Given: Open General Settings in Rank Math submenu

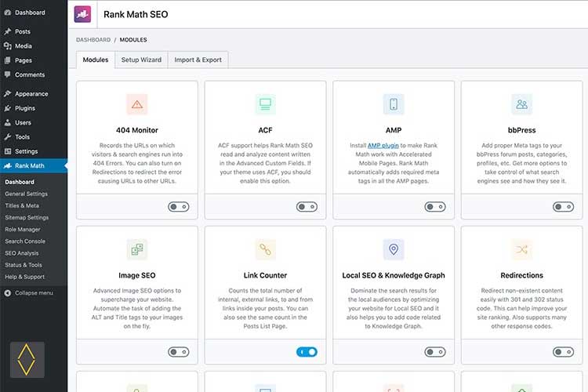Looking at the screenshot, I should coord(26,194).
